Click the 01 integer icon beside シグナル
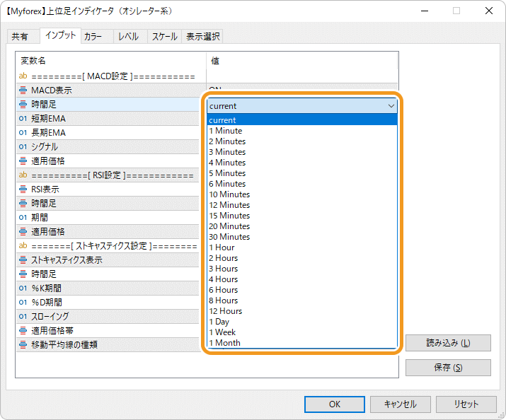Screen dimensions: 506x420 click(23, 147)
